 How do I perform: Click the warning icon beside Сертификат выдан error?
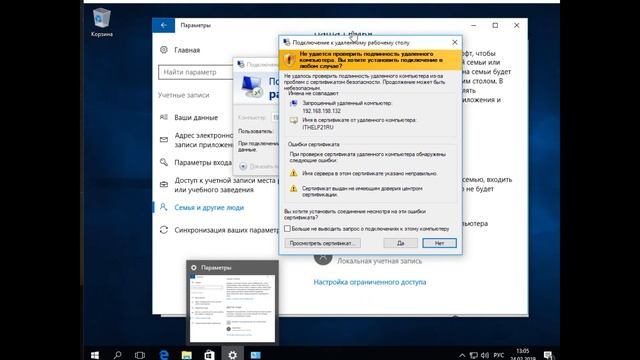point(293,189)
